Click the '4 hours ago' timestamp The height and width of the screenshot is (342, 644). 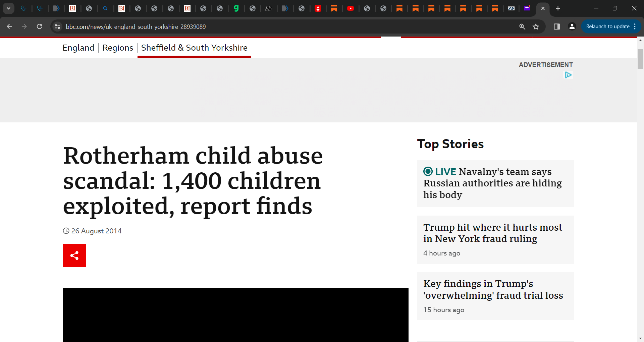pos(442,253)
